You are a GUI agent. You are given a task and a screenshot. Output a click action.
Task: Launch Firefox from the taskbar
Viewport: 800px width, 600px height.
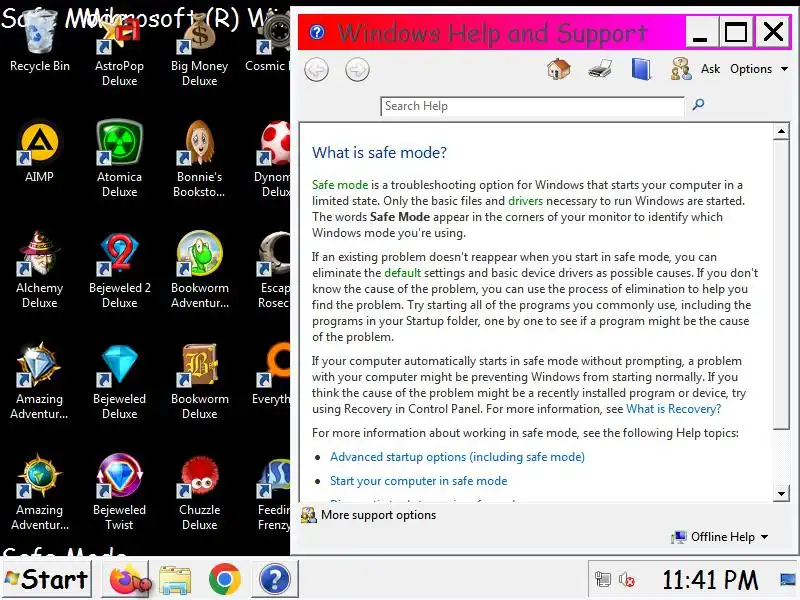pos(128,579)
